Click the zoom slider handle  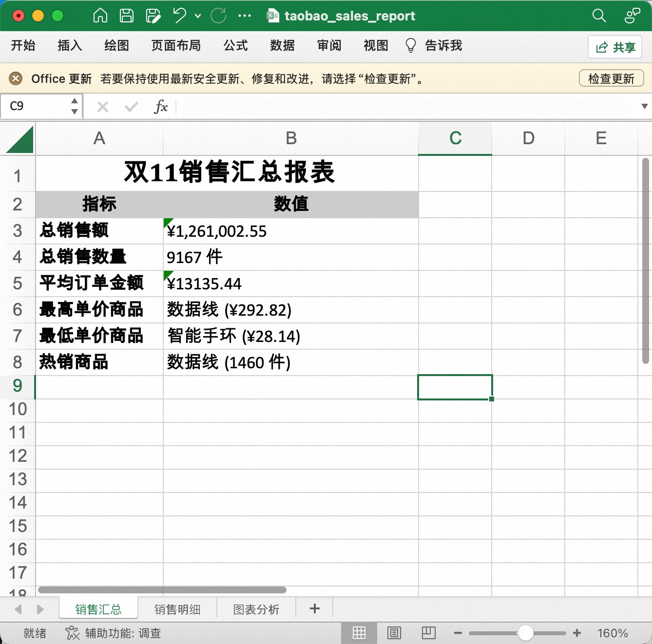[525, 633]
